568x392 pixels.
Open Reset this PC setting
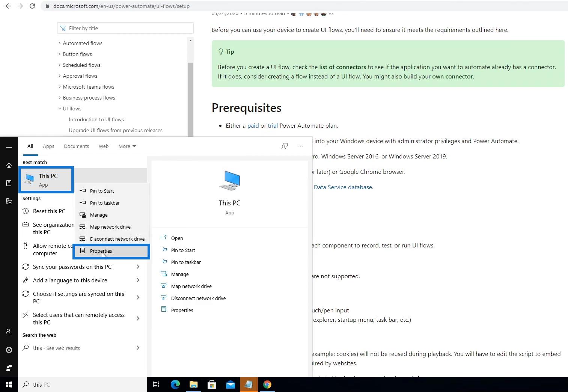[x=49, y=211]
